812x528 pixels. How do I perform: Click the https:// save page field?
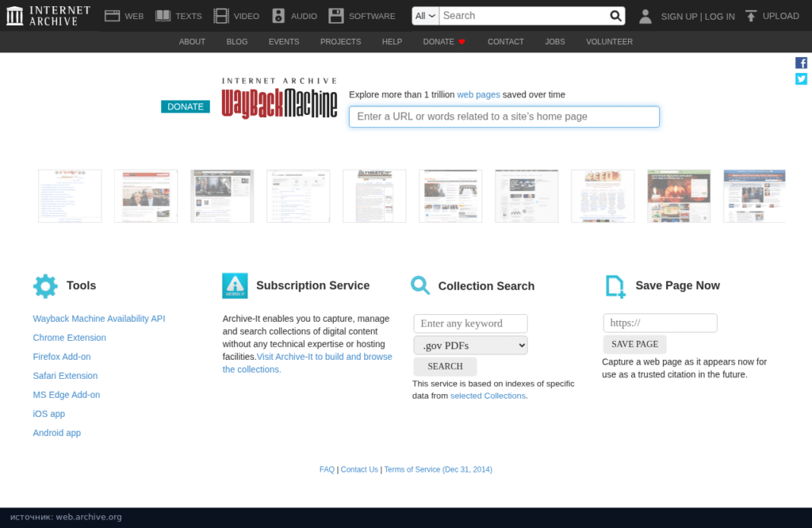coord(661,323)
